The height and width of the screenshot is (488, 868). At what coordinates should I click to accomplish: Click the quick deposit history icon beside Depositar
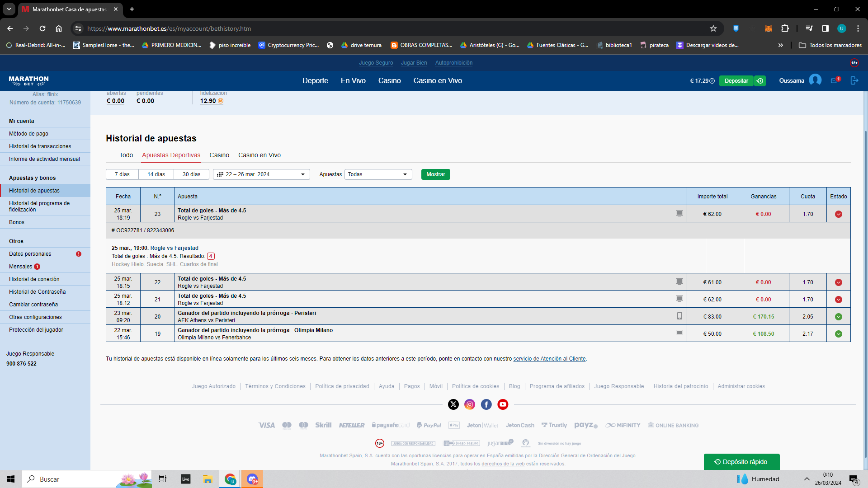coord(760,81)
